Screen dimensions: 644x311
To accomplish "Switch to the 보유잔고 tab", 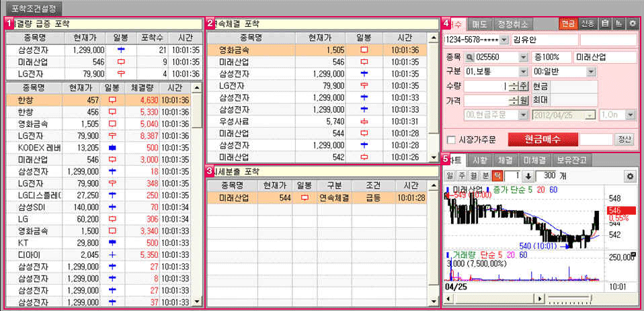I will [571, 160].
